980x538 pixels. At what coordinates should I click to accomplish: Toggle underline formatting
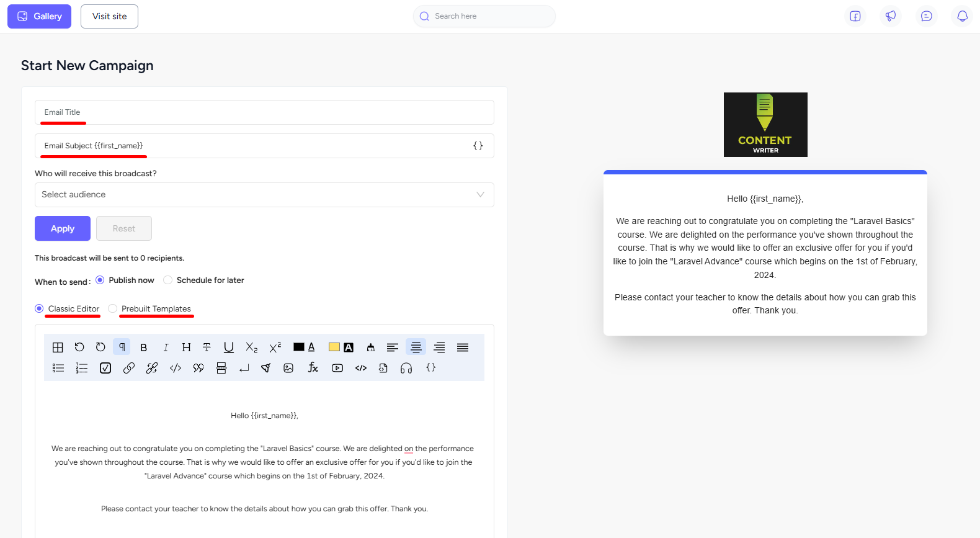[x=229, y=347]
